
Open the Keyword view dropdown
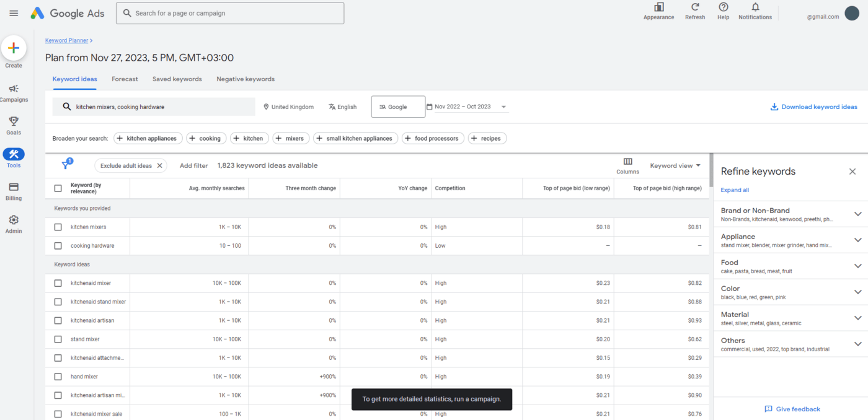pos(675,165)
